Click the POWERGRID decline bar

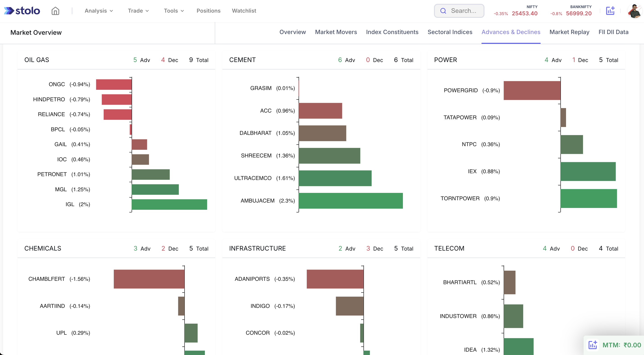(x=532, y=90)
